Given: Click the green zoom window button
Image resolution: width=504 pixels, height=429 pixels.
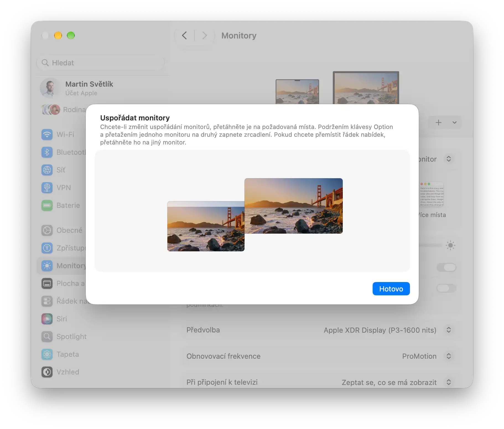Looking at the screenshot, I should click(71, 35).
